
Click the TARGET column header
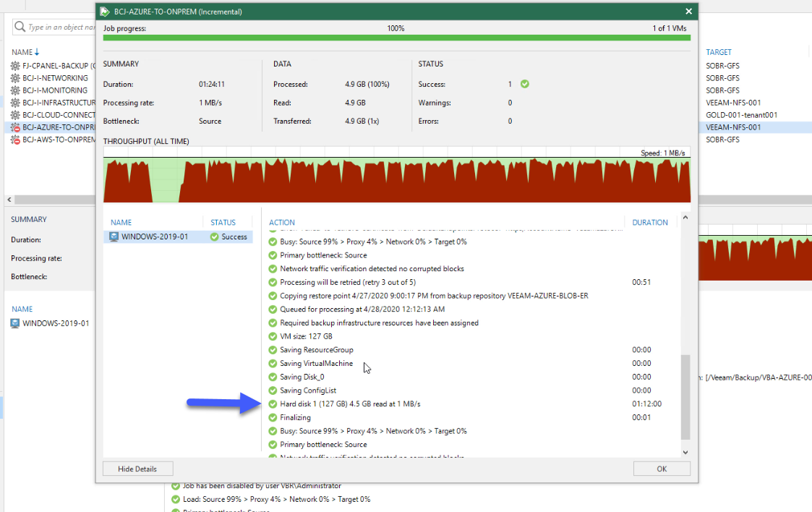718,52
